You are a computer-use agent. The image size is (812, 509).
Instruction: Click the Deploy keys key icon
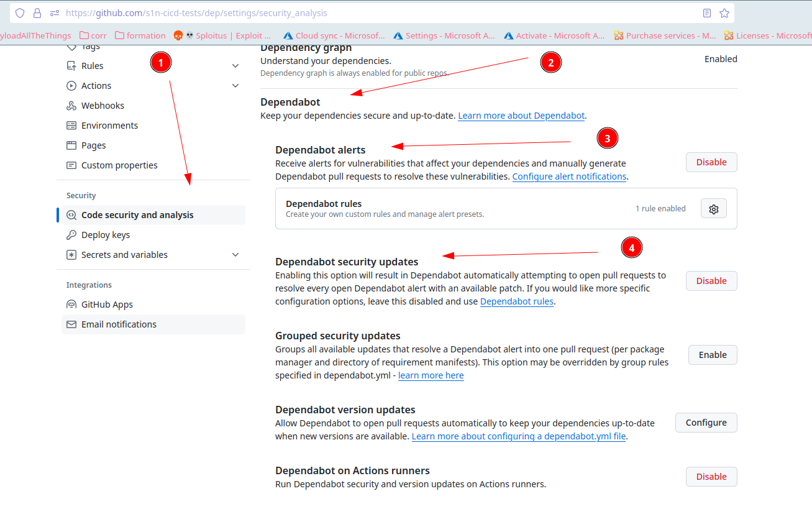(71, 235)
